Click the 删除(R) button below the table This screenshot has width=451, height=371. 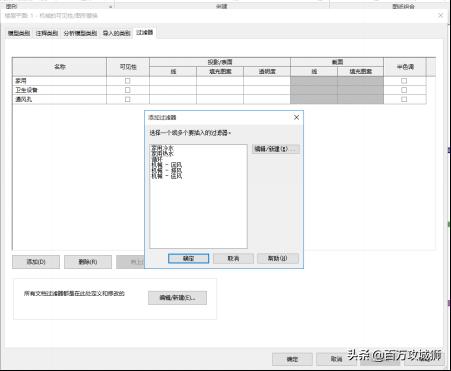(88, 262)
